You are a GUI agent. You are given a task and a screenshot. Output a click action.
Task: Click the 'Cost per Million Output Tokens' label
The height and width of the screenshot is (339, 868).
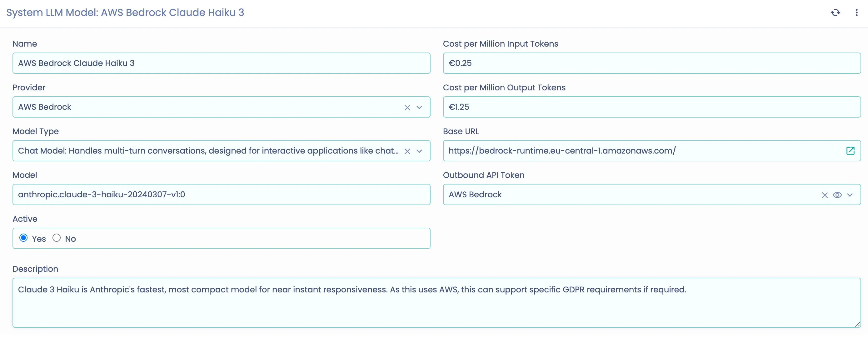(x=504, y=88)
